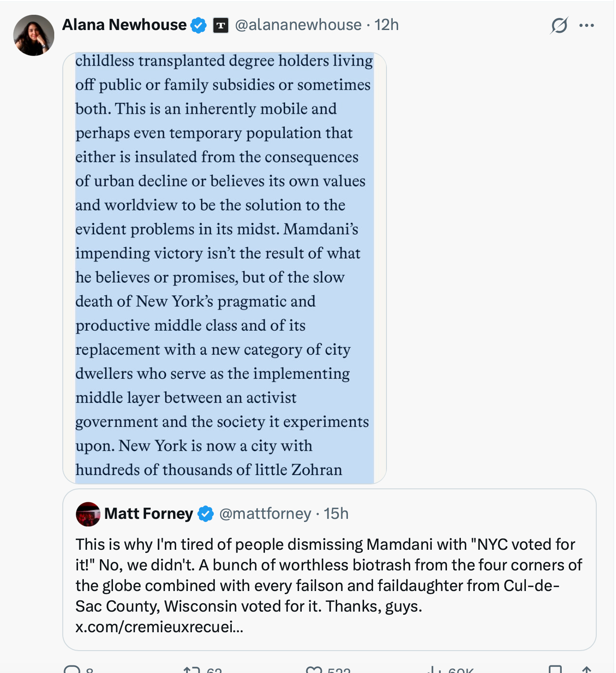Click the Grok explain-post icon

click(559, 25)
